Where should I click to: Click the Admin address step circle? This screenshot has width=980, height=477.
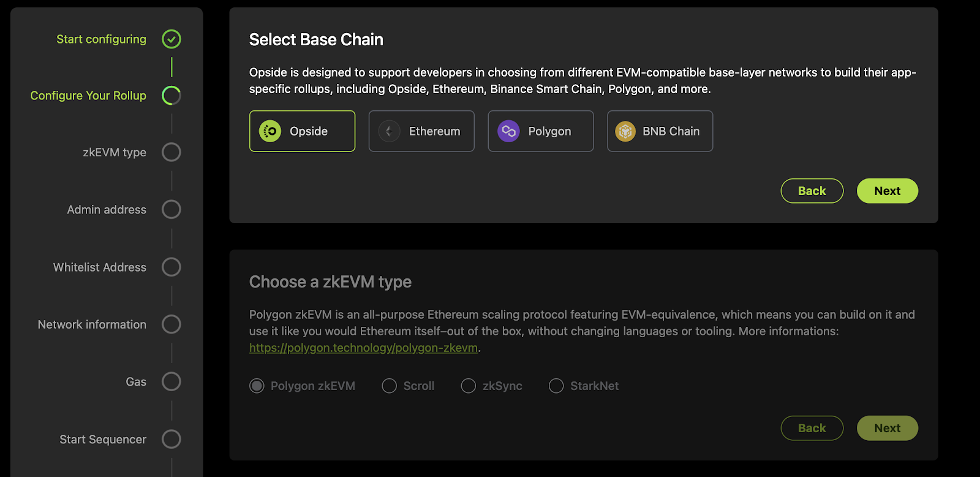click(x=171, y=210)
